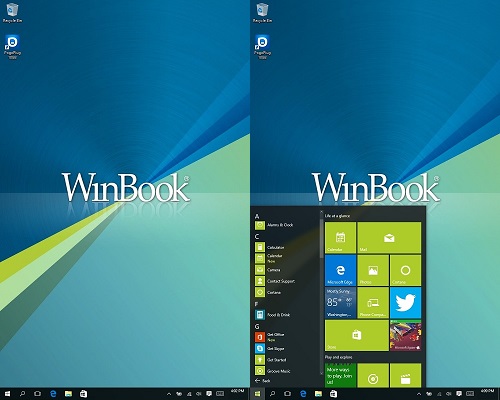This screenshot has height=400, width=500.
Task: Click Search icon beside the highlighted Start button
Action: pos(272,394)
